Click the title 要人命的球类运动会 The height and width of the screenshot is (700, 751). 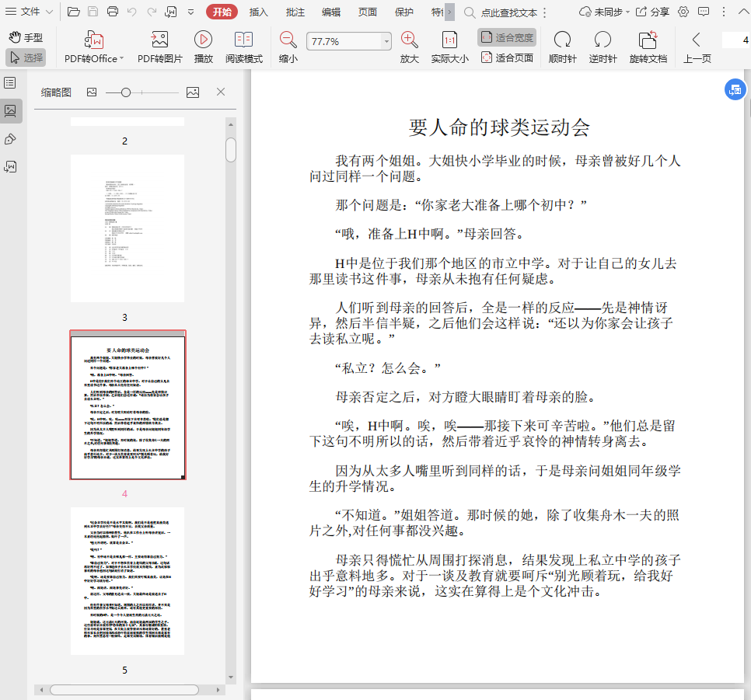[x=498, y=127]
